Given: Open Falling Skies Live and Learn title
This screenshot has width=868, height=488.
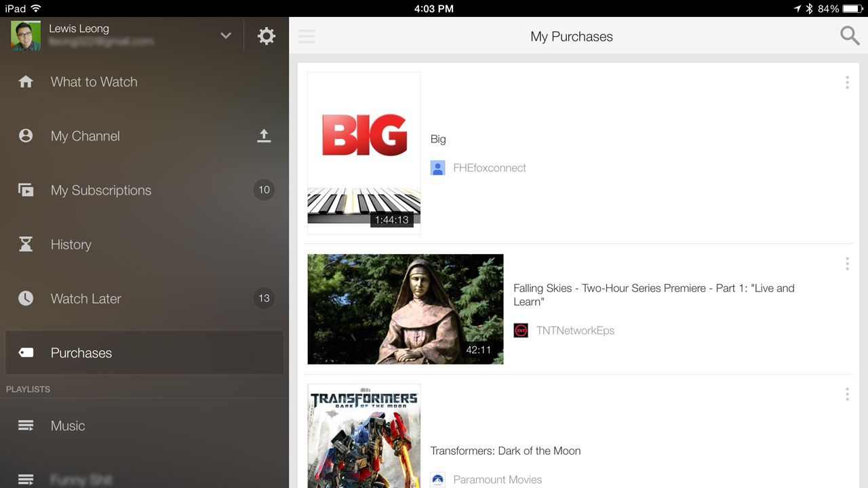Looking at the screenshot, I should click(x=654, y=295).
